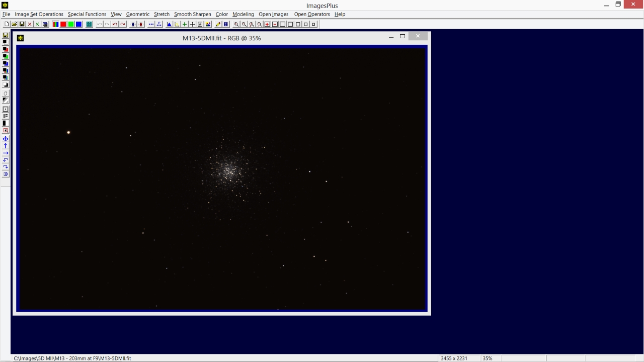Minimize the M13-5DMII.fit image window

point(391,36)
